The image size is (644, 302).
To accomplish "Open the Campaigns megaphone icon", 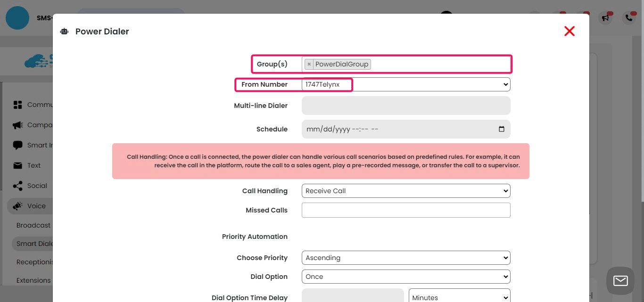I will click(x=17, y=125).
